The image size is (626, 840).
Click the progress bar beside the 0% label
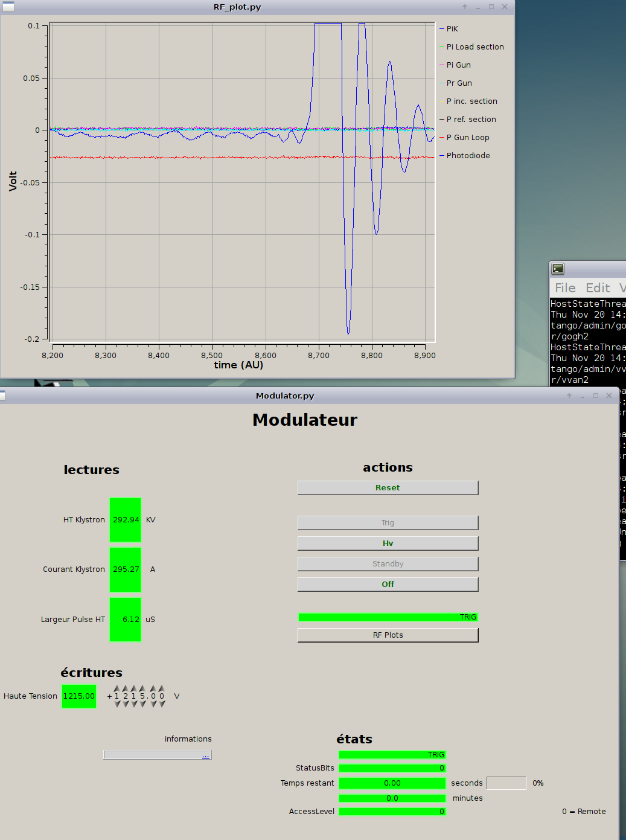[506, 783]
